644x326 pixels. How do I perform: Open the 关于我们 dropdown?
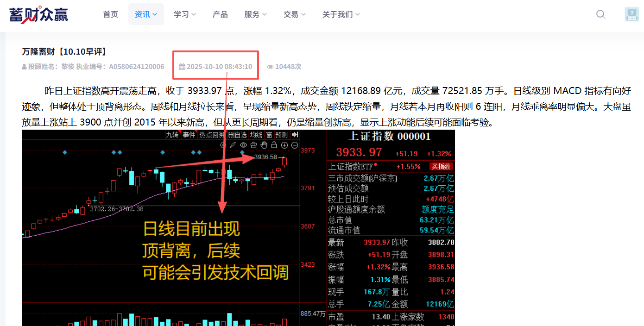point(341,14)
